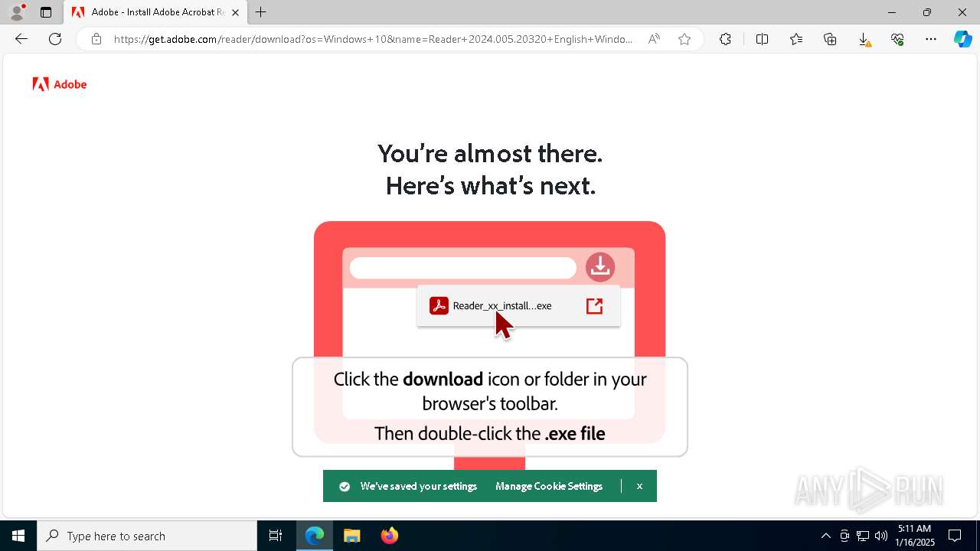The image size is (980, 551).
Task: Click the Adobe logo
Action: (x=60, y=84)
